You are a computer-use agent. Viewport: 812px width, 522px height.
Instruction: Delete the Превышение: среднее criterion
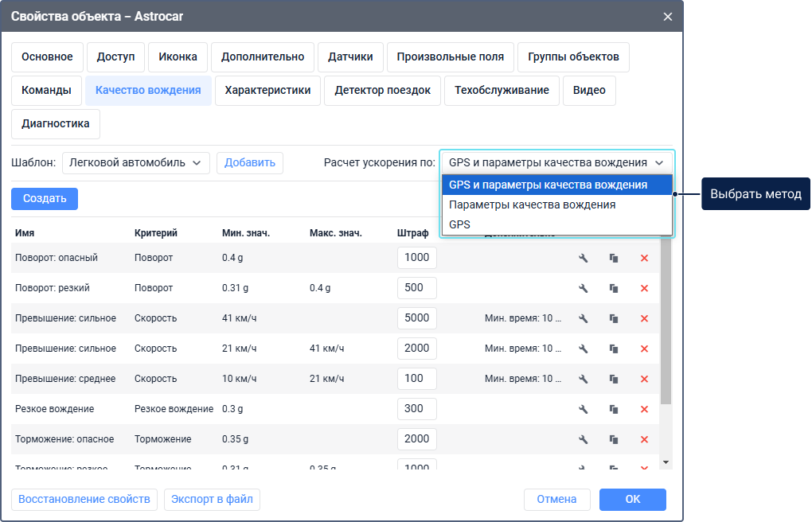click(644, 379)
